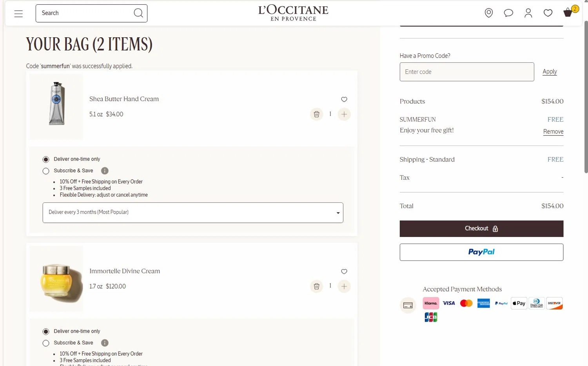Viewport: 588px width, 366px height.
Task: Apply the promo code
Action: 550,72
